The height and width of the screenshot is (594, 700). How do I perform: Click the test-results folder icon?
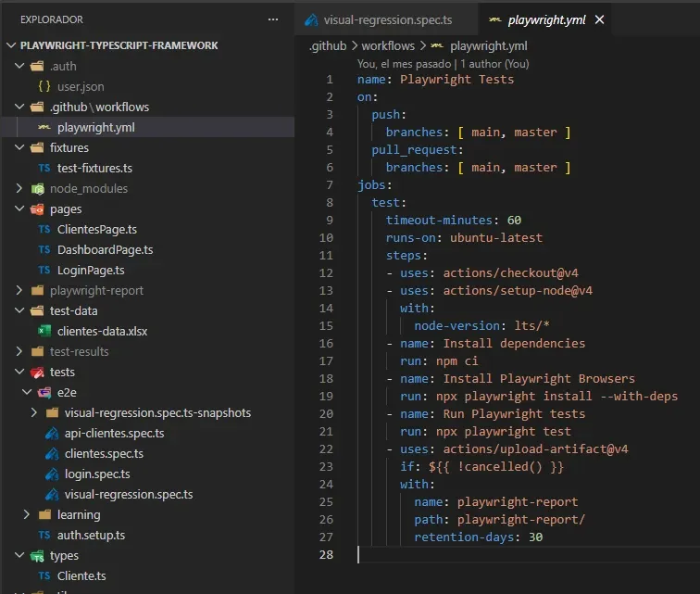[x=37, y=352]
